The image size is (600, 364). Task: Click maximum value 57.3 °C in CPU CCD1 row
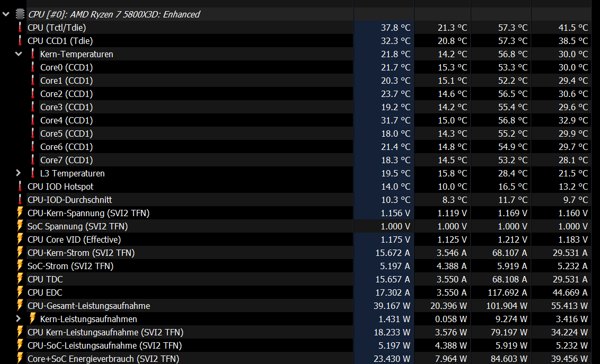(x=513, y=41)
